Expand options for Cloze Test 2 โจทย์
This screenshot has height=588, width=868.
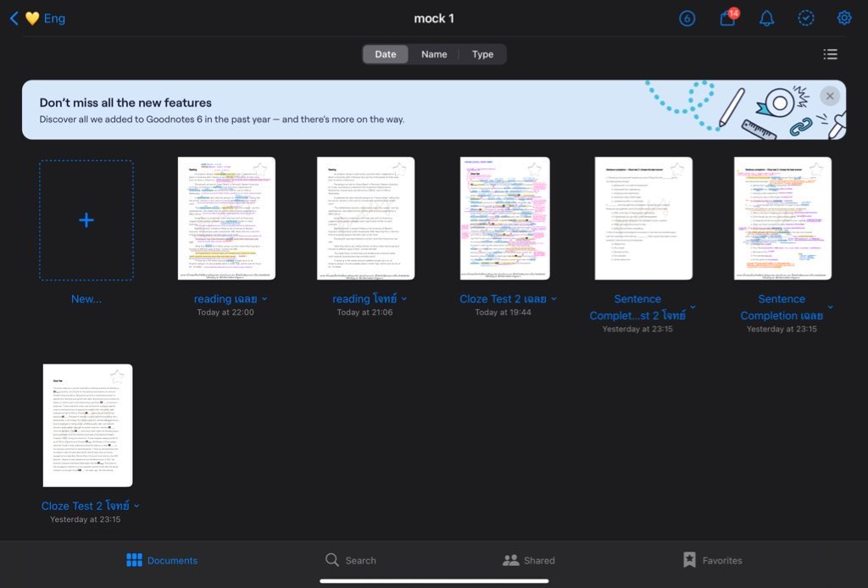[136, 506]
